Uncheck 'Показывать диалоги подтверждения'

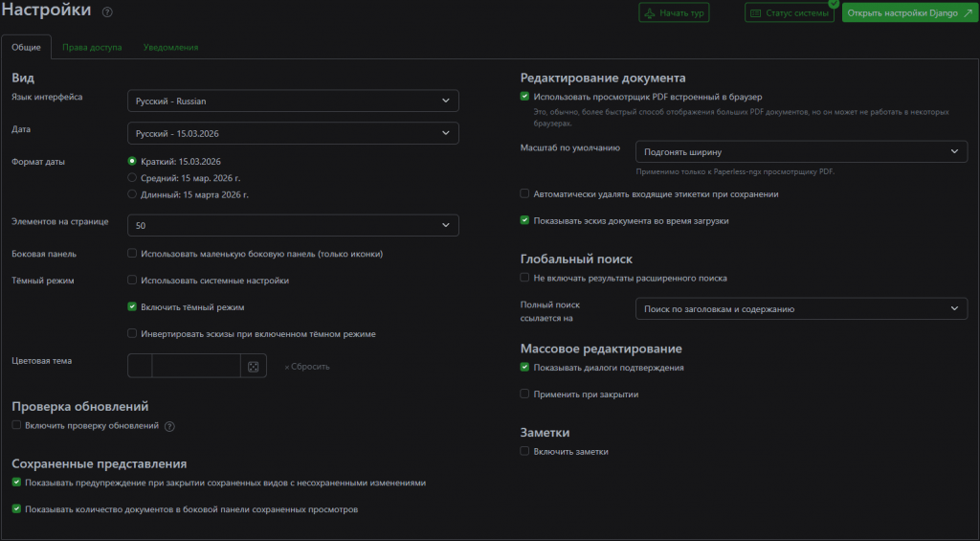[x=524, y=368]
